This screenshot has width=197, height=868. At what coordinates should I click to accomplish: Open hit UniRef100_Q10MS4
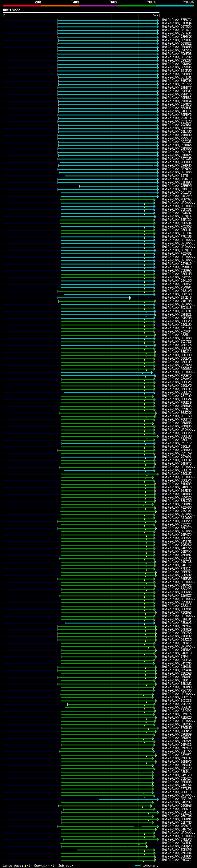[x=177, y=101]
